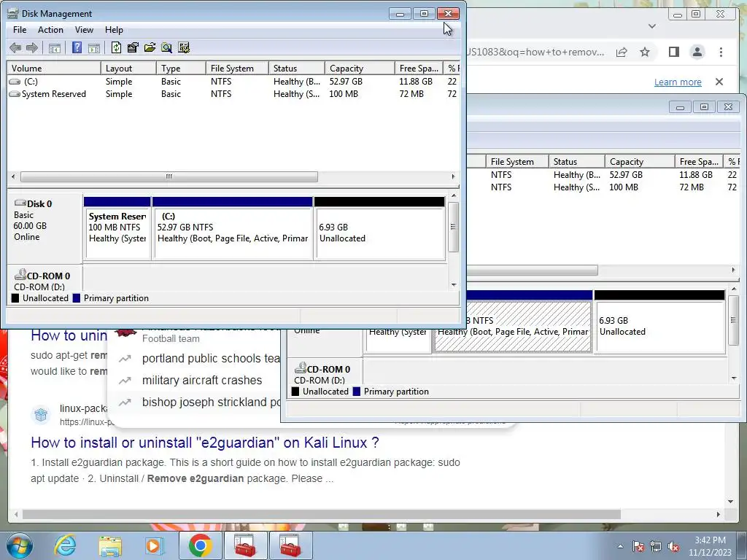Click the Chrome page horizontal scrollbar thumb
The width and height of the screenshot is (747, 560).
tap(322, 514)
